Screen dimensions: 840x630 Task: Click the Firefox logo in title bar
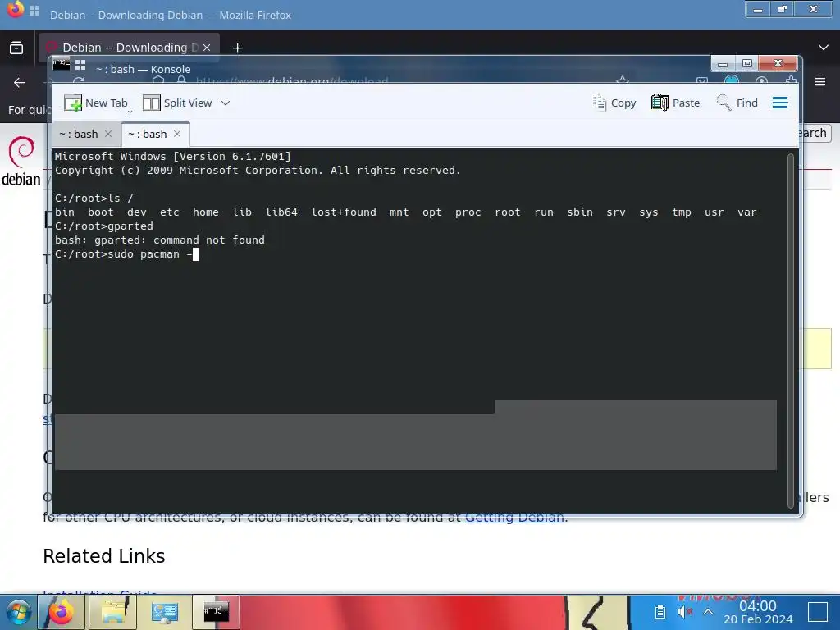coord(15,9)
